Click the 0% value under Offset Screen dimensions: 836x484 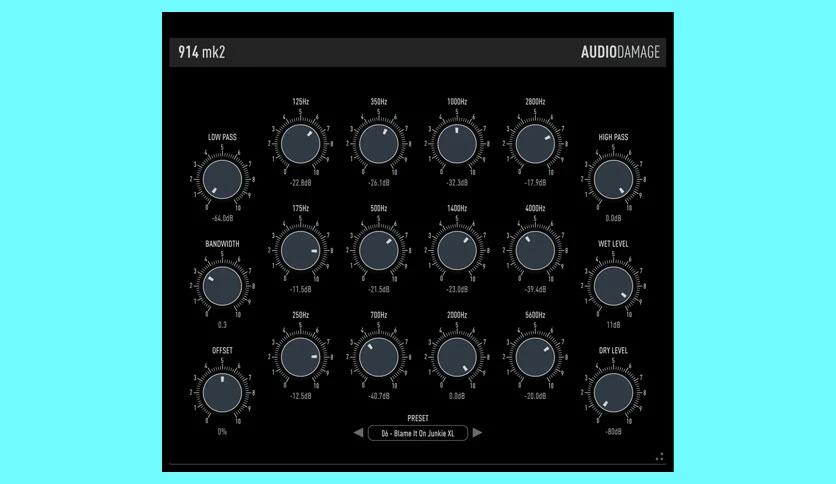[222, 432]
